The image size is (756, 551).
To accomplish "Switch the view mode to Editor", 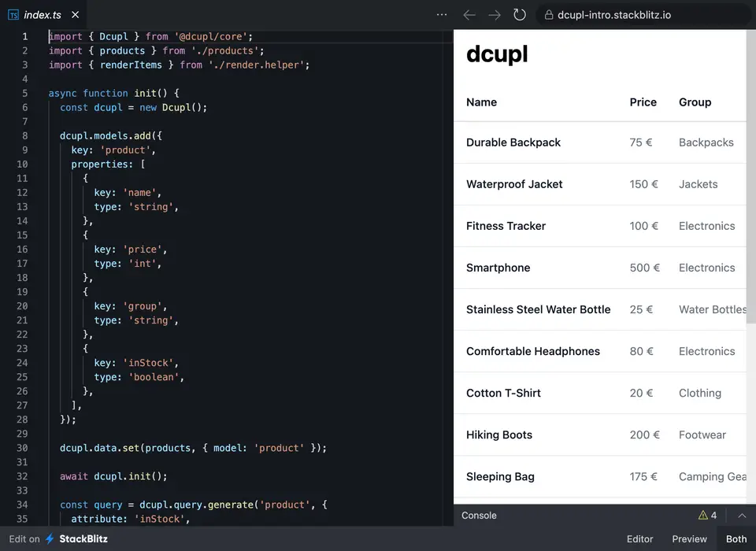I will click(x=639, y=539).
